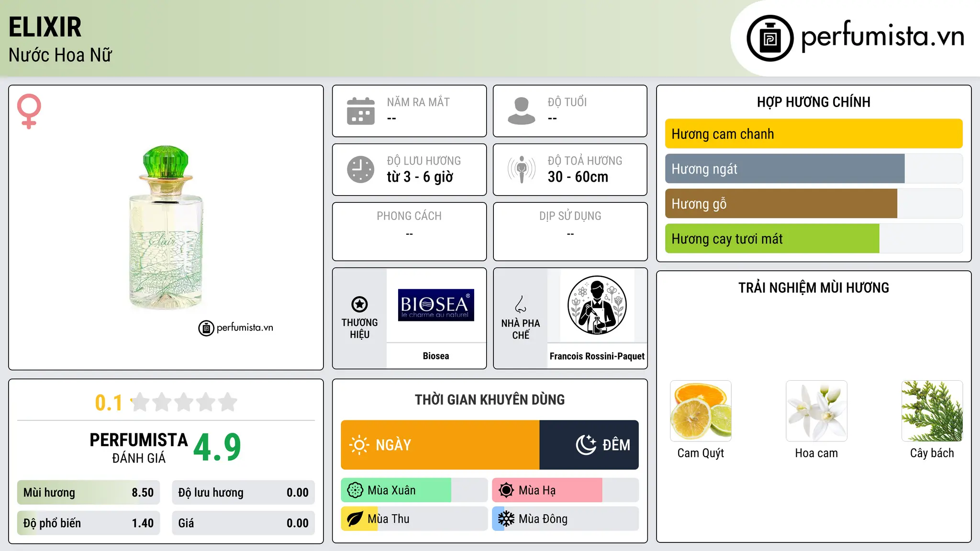Click the ELIXIR product title
Image resolution: width=980 pixels, height=551 pixels.
coord(45,27)
